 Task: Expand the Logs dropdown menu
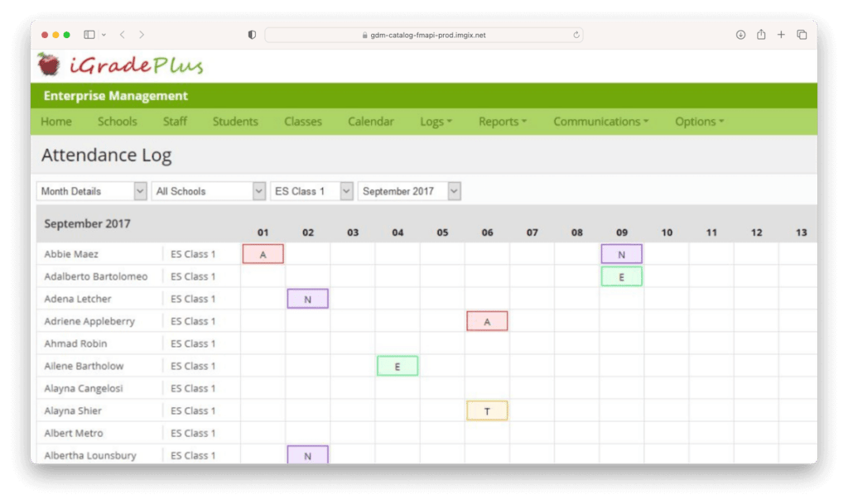point(436,122)
